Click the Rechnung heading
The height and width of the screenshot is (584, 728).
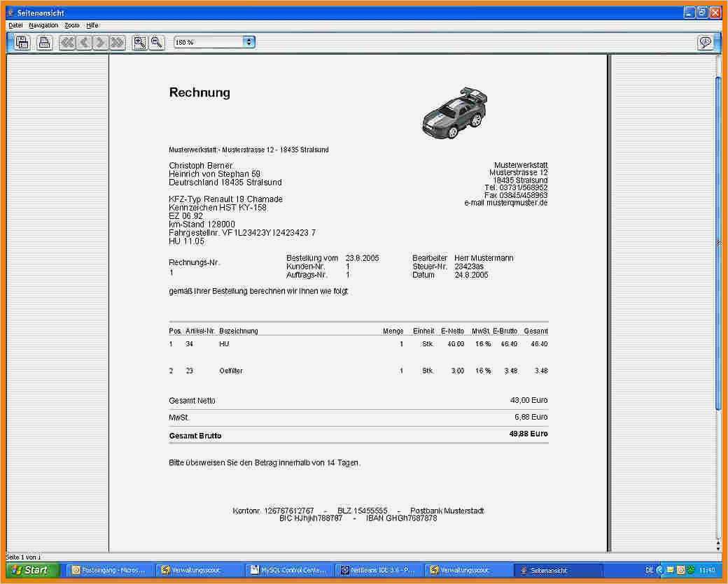click(x=199, y=92)
